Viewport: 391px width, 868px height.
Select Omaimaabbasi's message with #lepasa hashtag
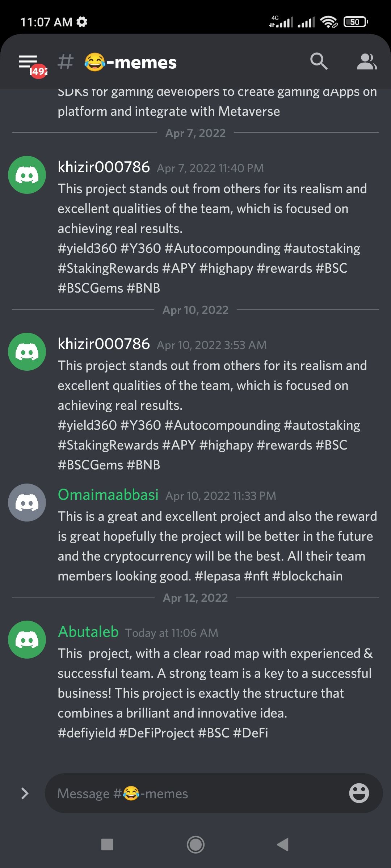217,546
